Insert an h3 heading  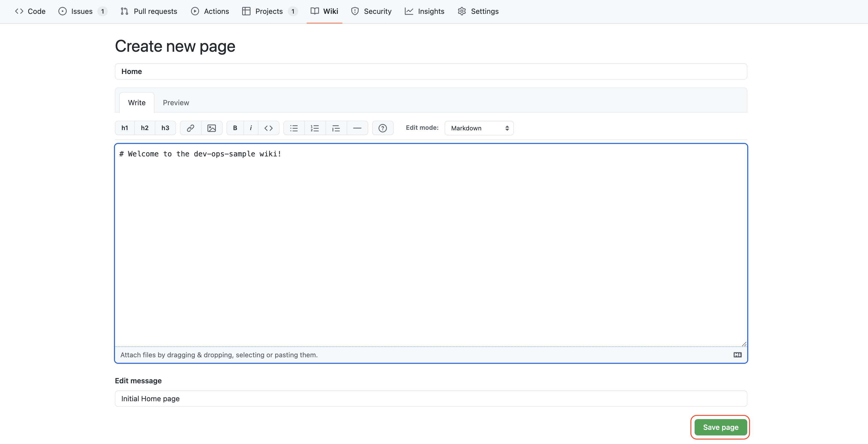(165, 128)
